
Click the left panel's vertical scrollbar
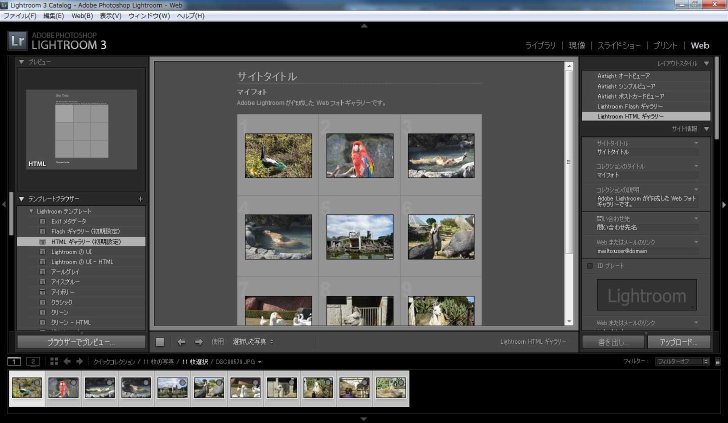[12, 214]
